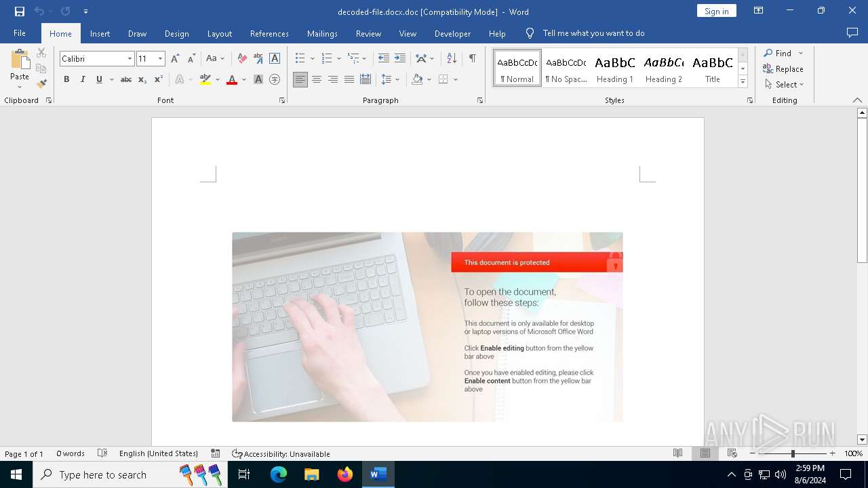Image resolution: width=868 pixels, height=488 pixels.
Task: Open Phonetic Guide icon
Action: tap(258, 58)
